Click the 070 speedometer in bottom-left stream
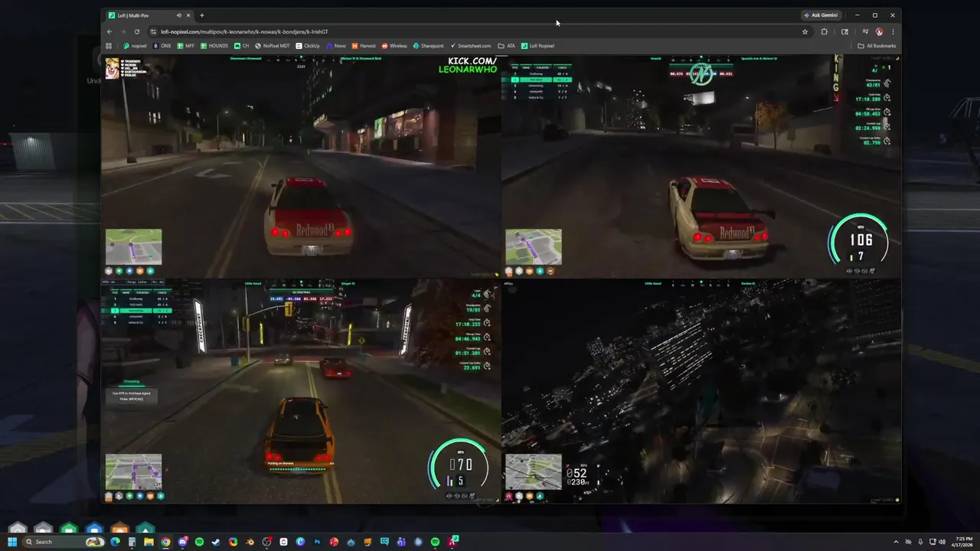This screenshot has width=980, height=551. tap(459, 465)
